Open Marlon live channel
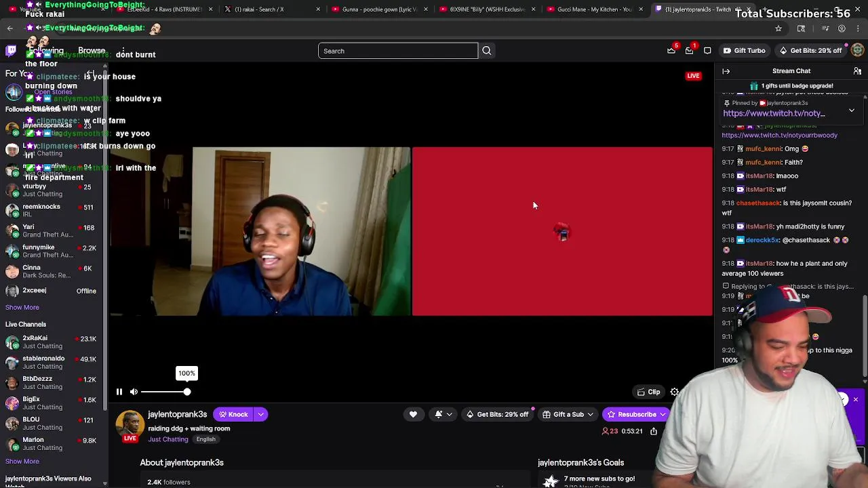The image size is (868, 488). tap(53, 443)
